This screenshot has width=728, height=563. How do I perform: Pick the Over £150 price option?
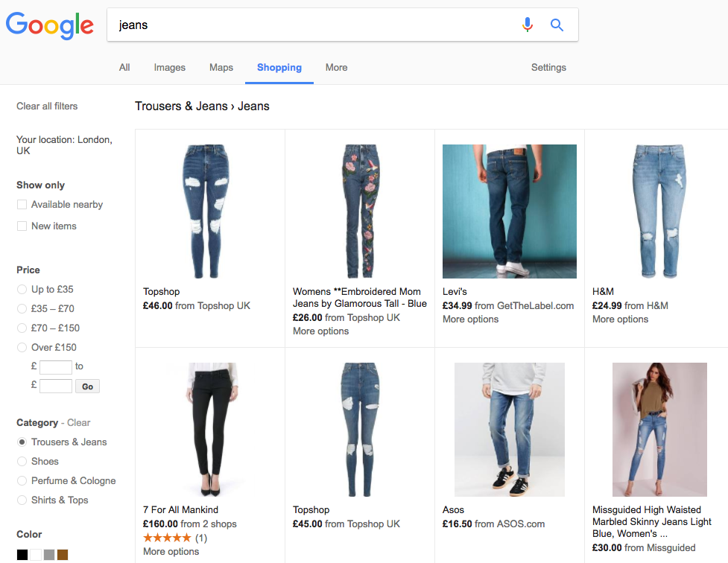pyautogui.click(x=22, y=347)
